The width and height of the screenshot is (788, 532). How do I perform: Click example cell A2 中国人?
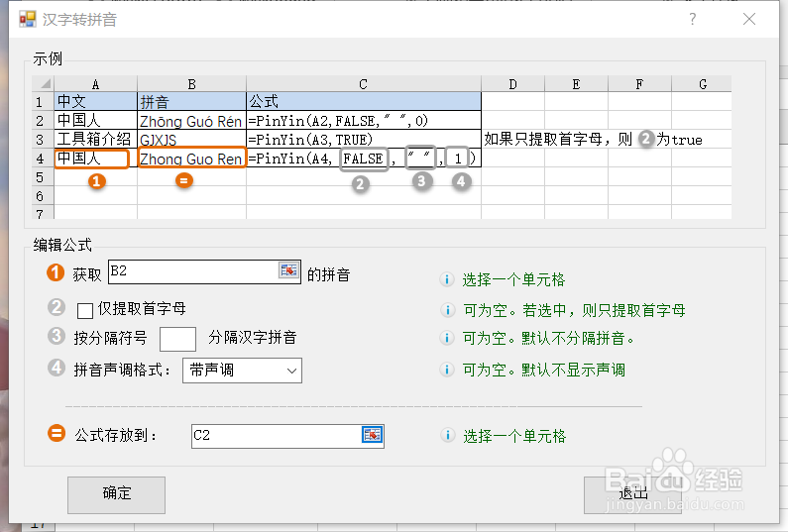point(95,120)
